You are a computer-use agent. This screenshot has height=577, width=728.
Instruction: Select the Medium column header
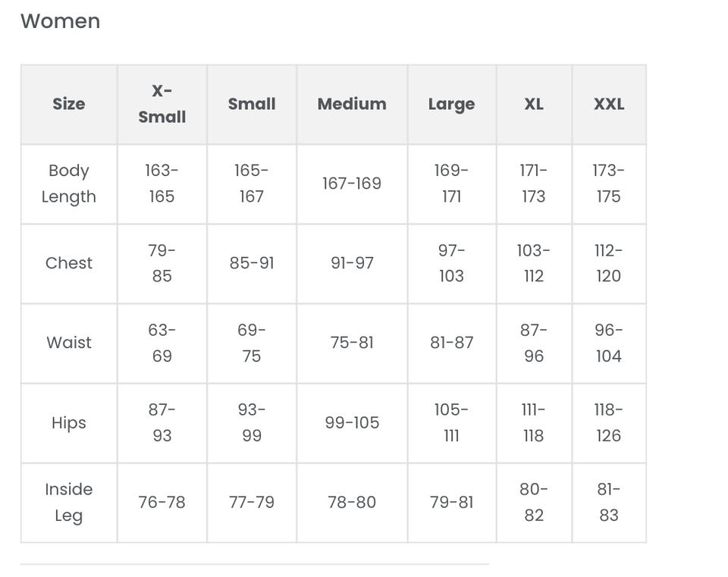(x=352, y=104)
